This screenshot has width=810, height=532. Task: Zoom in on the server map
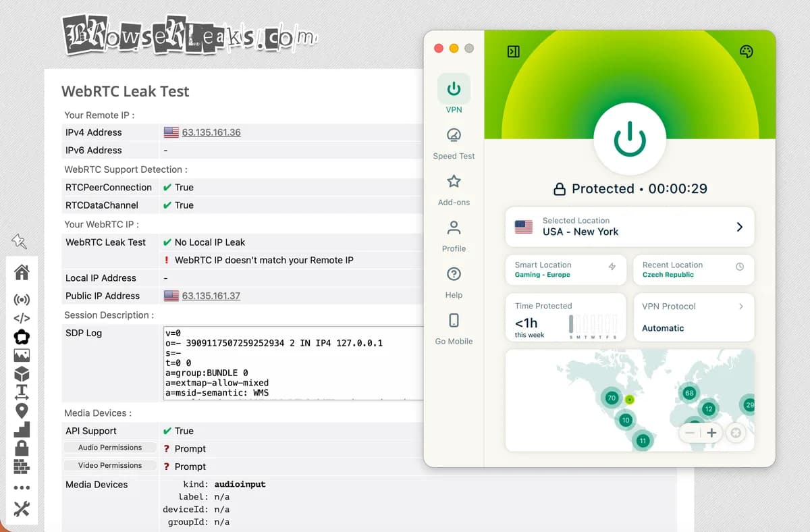click(711, 433)
